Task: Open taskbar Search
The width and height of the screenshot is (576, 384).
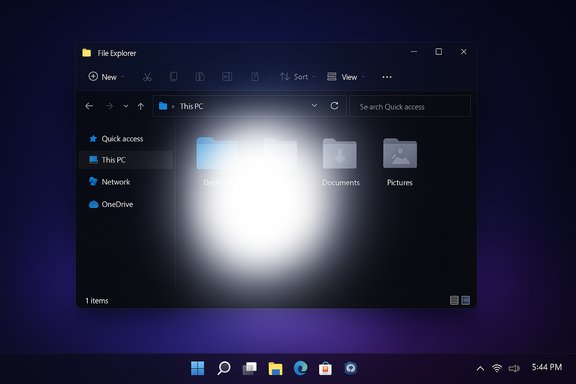Action: point(224,368)
